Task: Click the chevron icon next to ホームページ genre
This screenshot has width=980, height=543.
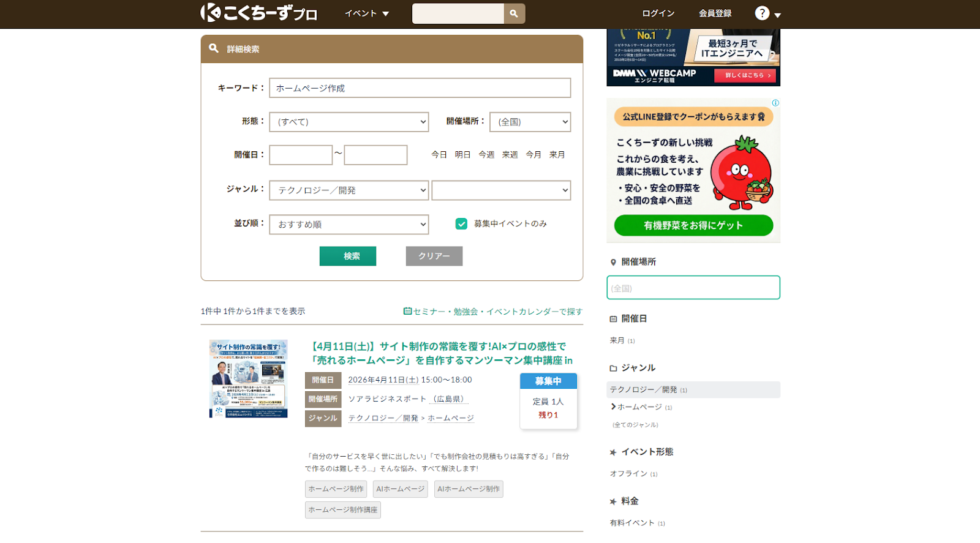Action: [613, 406]
